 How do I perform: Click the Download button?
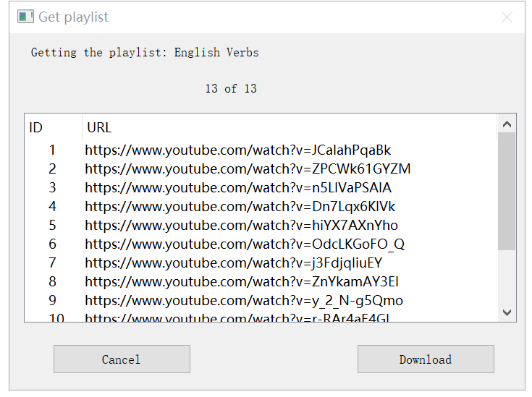[x=426, y=359]
